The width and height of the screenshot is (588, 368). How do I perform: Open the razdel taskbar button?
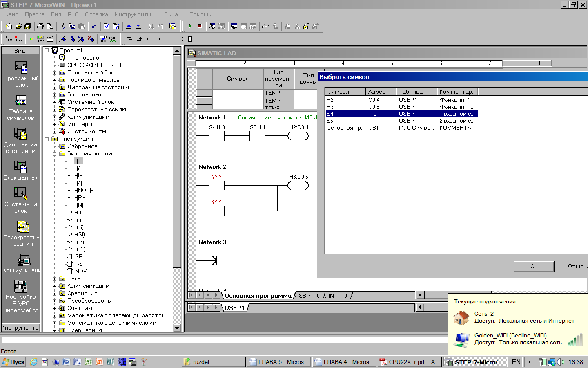coord(214,362)
